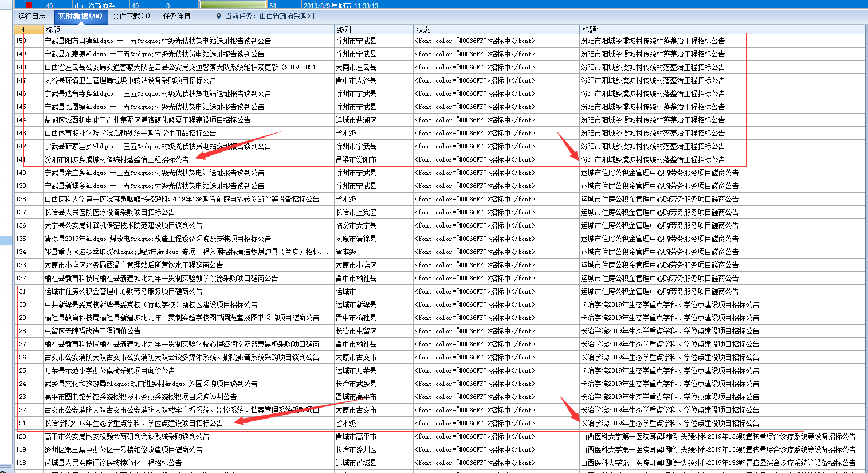Click the 临汾市大宁县 level cell
Viewport: 868px width, 473px height.
374,225
